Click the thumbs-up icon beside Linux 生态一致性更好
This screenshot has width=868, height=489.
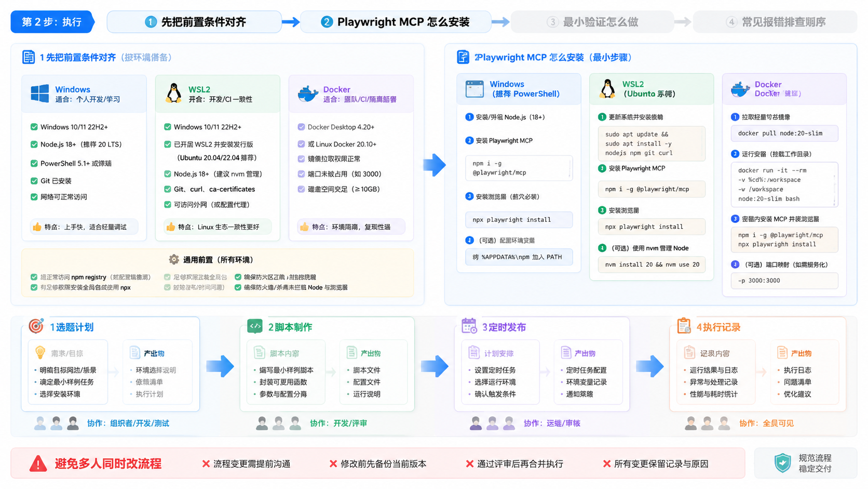click(x=170, y=227)
